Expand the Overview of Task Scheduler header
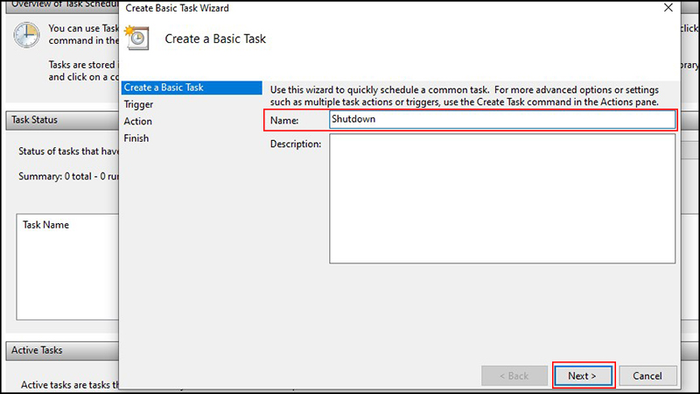The width and height of the screenshot is (700, 394). pos(62,6)
